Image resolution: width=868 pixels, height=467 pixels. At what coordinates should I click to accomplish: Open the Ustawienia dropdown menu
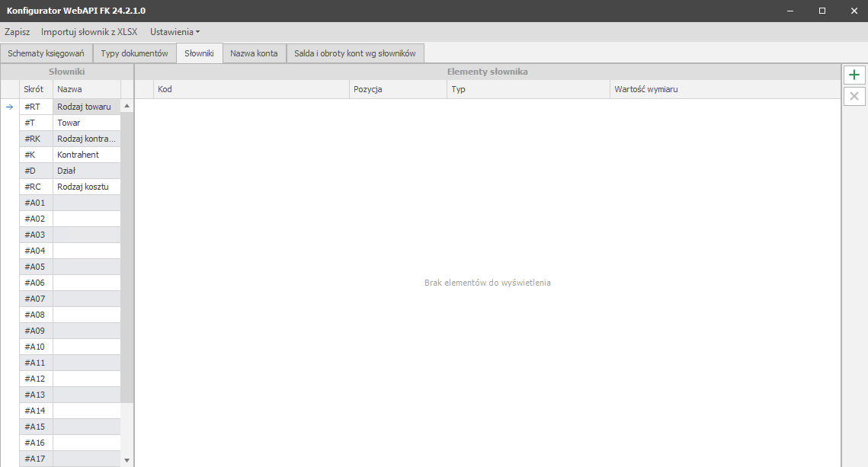[x=175, y=32]
